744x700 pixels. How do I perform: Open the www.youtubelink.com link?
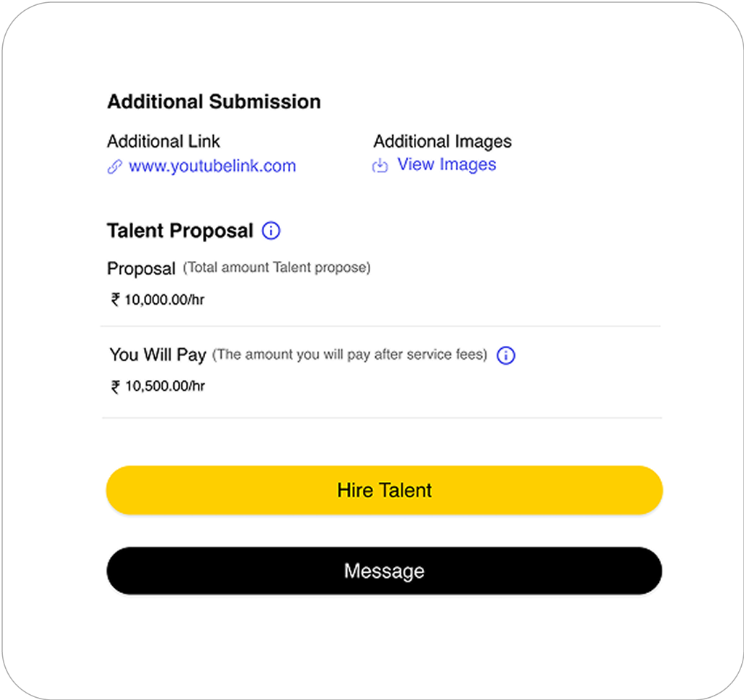coord(212,166)
